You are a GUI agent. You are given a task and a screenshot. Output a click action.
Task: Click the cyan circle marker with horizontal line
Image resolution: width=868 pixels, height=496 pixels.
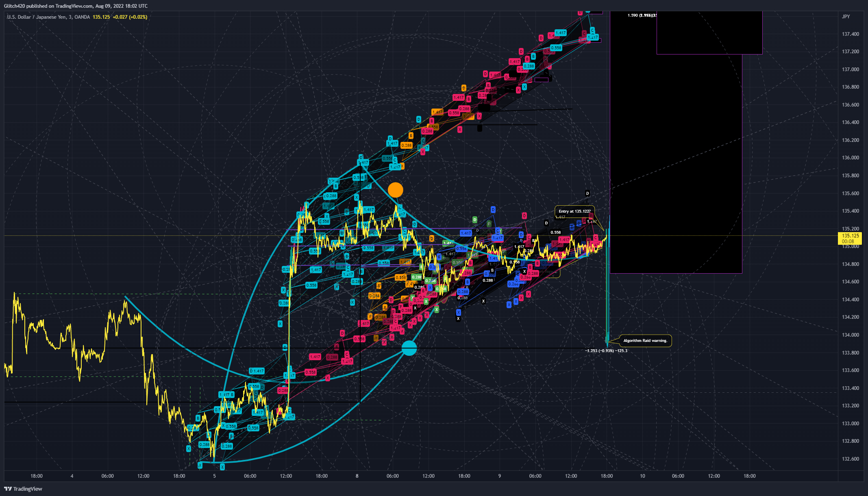(x=409, y=348)
